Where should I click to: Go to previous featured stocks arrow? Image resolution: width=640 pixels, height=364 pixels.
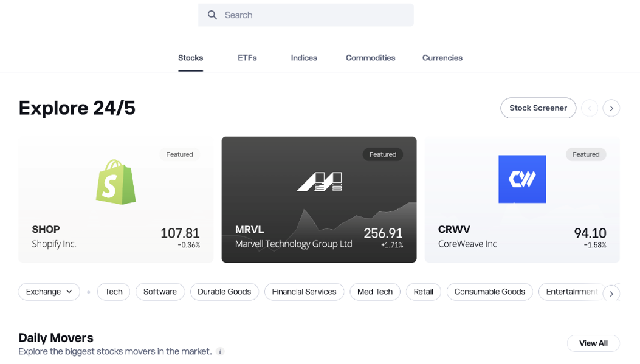[x=590, y=108]
